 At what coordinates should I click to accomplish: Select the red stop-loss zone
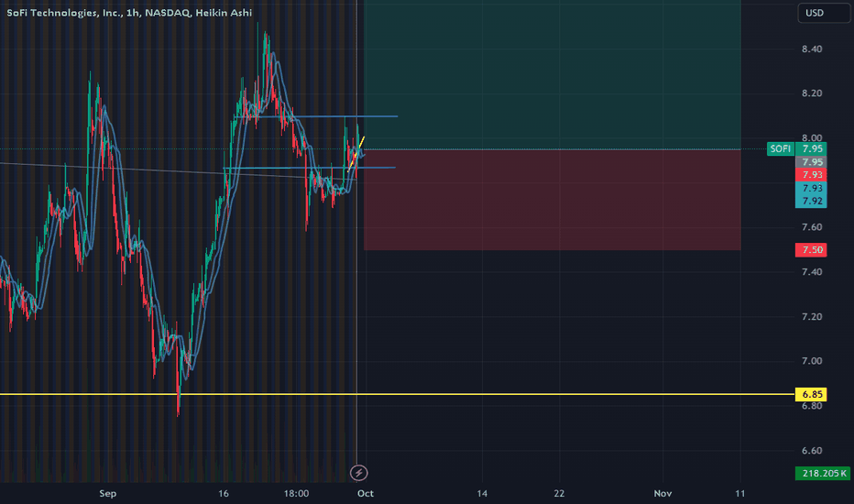point(553,200)
